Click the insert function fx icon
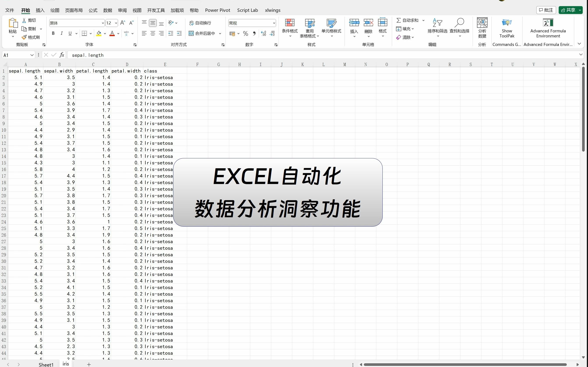This screenshot has width=588, height=367. point(62,55)
